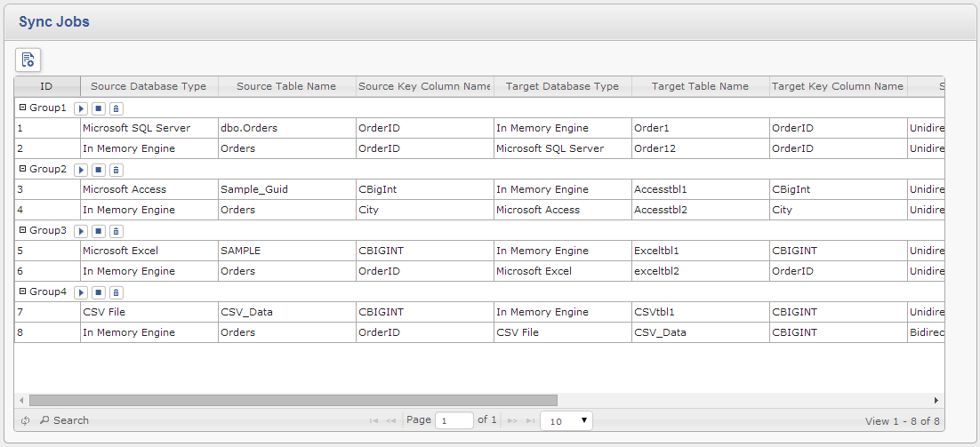Select the Sample_Guid source table cell
Viewport: 980px width, 447px height.
pyautogui.click(x=287, y=189)
